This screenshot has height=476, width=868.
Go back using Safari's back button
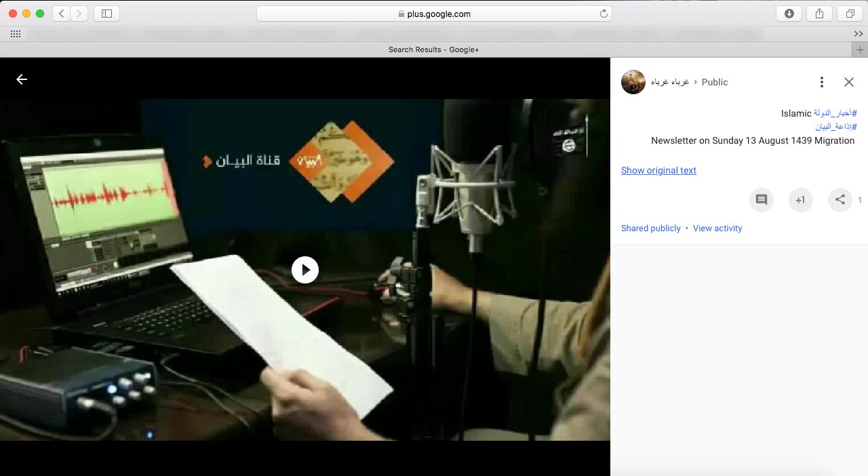point(62,14)
